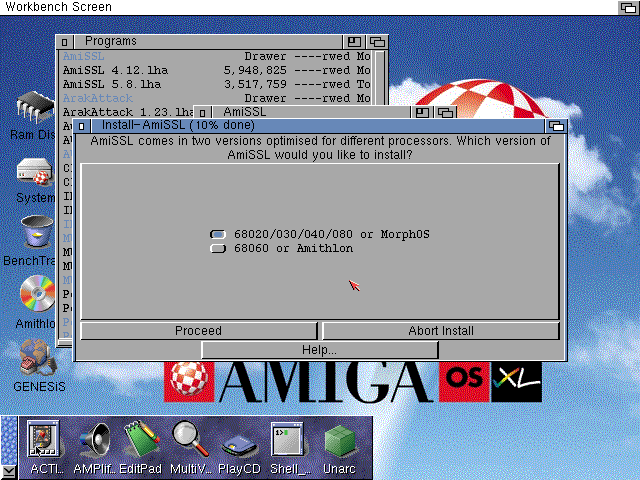Viewport: 640px width, 480px height.
Task: Click the AmiSSL window zoom gadget
Action: pos(422,113)
